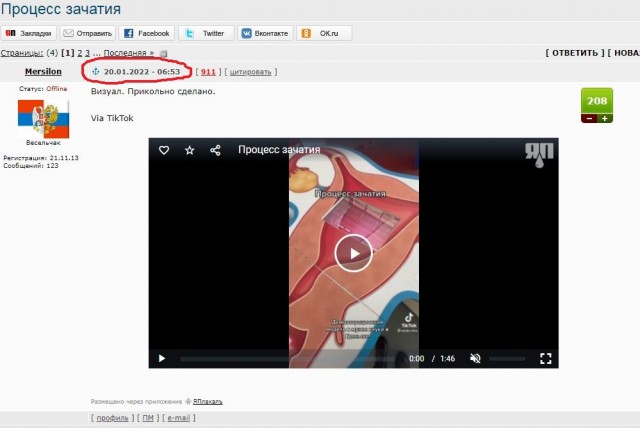Click the Процесс зачатия page heading
This screenshot has height=428, width=640.
point(61,9)
